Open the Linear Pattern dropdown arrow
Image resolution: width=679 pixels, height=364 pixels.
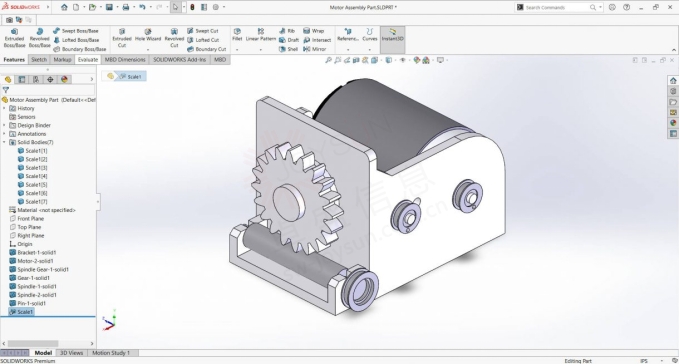point(261,49)
